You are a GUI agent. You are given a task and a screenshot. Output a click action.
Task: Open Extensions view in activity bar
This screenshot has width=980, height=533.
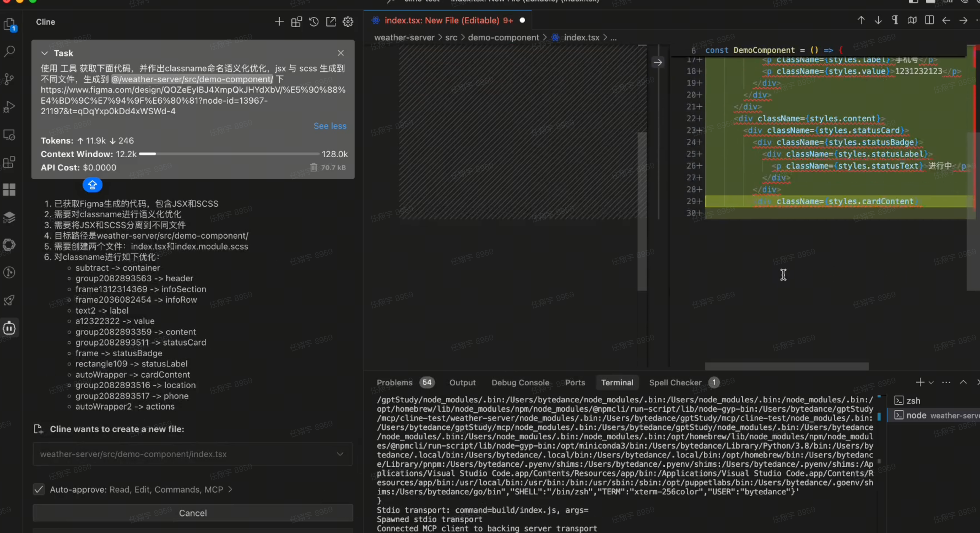point(9,162)
